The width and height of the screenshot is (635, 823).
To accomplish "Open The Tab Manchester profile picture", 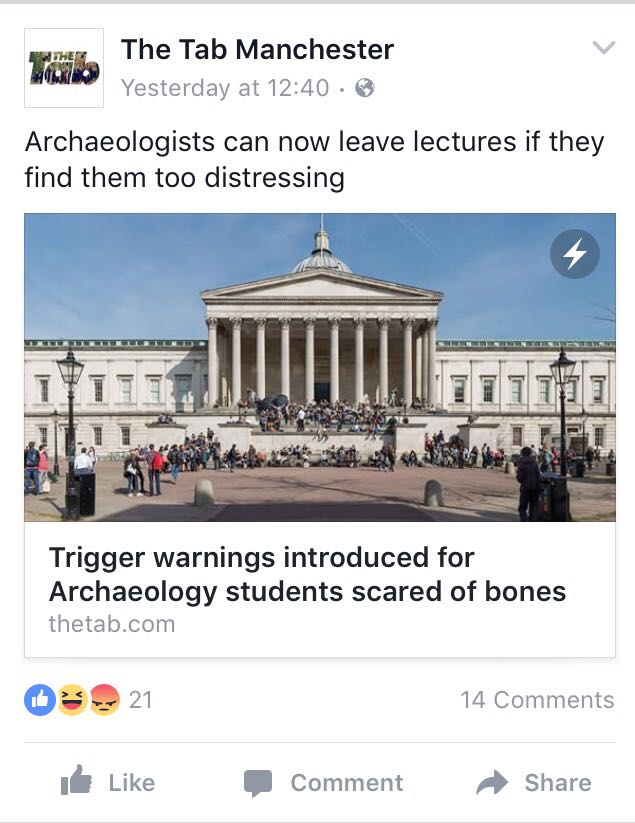I will tap(64, 68).
